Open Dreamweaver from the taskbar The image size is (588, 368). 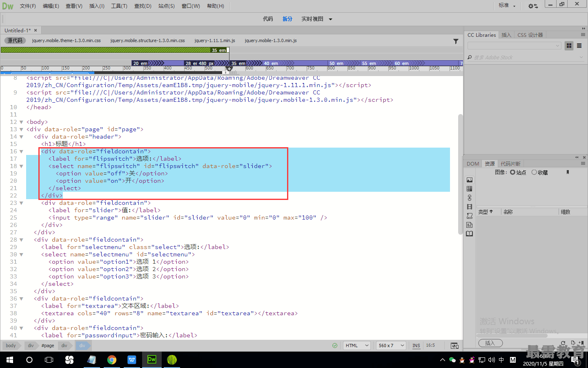pos(151,359)
